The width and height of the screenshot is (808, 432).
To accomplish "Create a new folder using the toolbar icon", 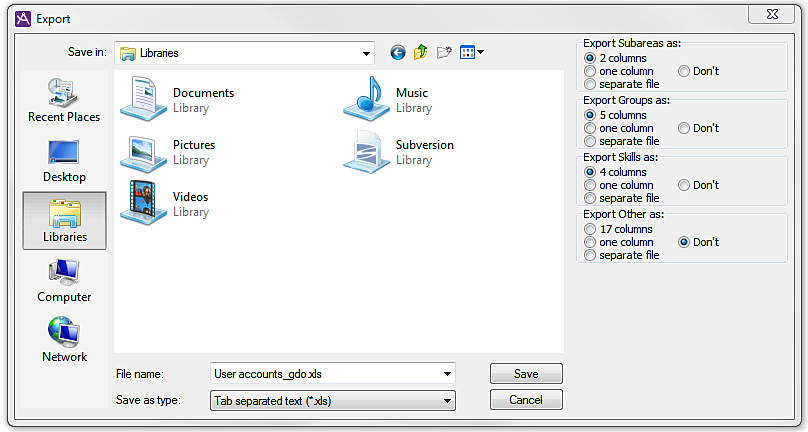I will point(444,52).
